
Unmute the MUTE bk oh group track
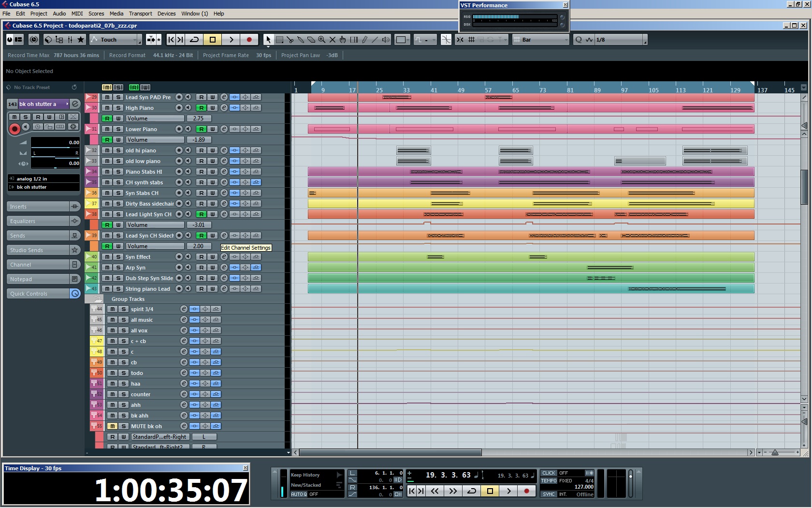112,426
